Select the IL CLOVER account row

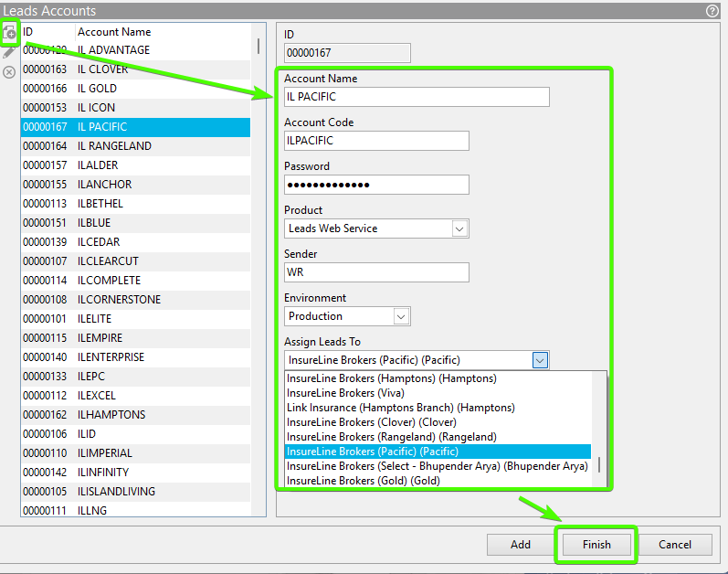[135, 69]
